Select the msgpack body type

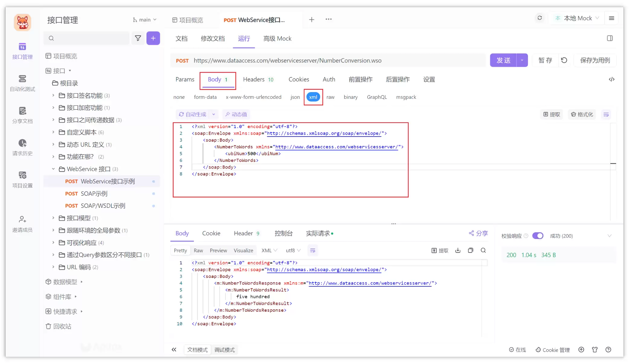pos(406,97)
